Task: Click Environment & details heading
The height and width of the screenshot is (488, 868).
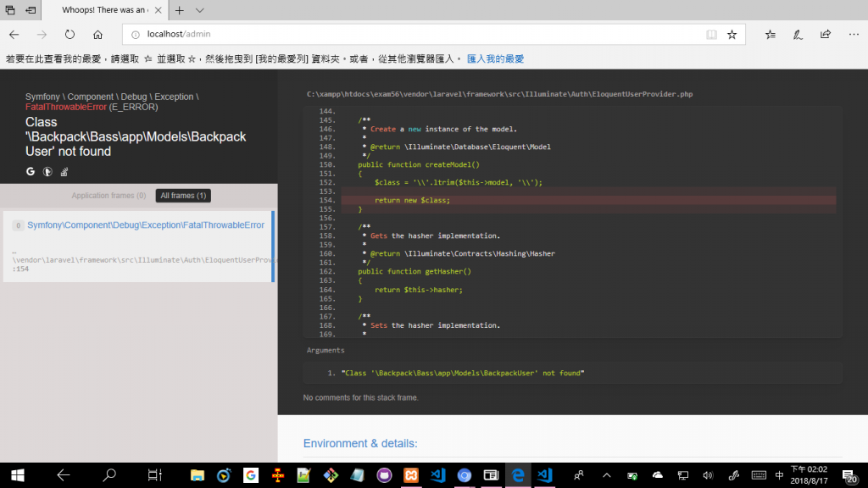Action: point(359,443)
